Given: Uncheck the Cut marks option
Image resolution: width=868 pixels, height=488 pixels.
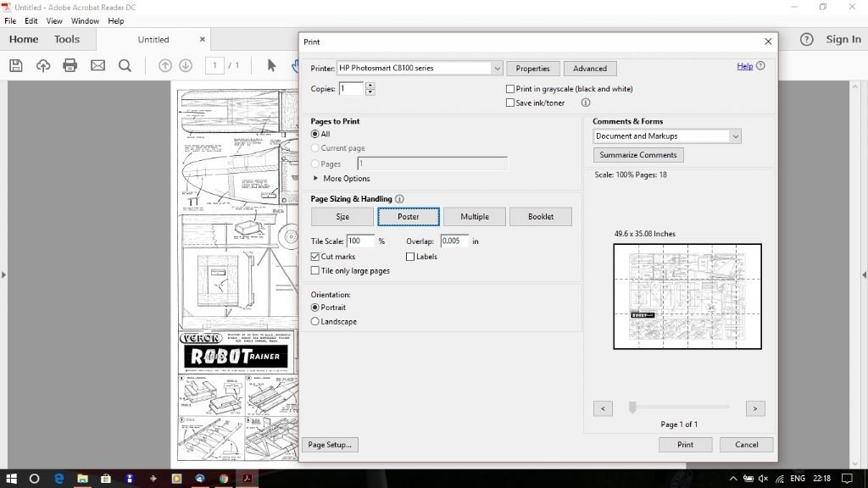Looking at the screenshot, I should [315, 257].
